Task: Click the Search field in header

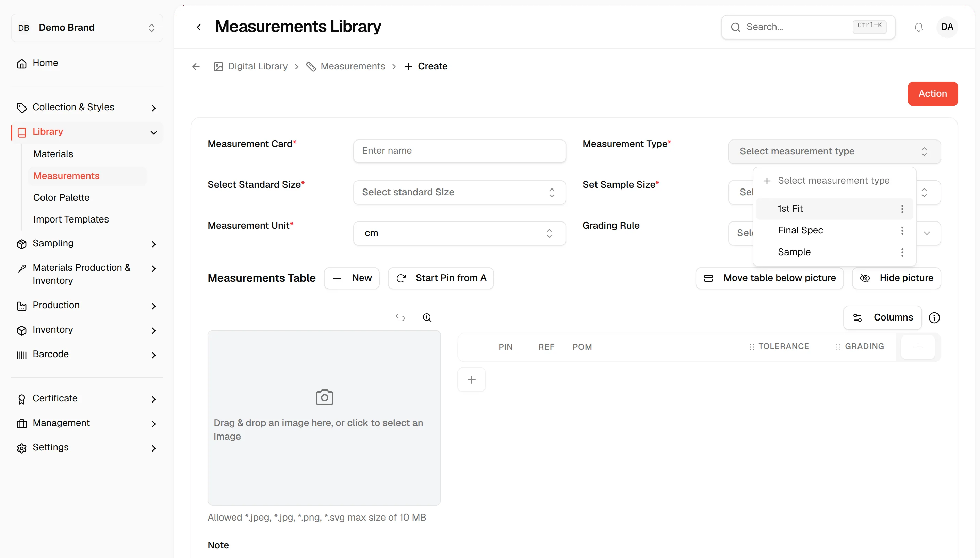Action: [x=808, y=27]
